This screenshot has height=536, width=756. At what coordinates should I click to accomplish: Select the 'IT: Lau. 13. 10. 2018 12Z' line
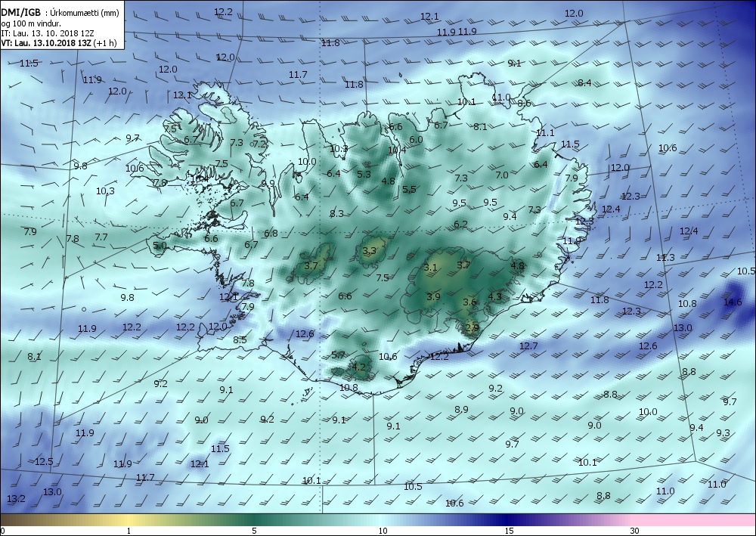point(47,33)
